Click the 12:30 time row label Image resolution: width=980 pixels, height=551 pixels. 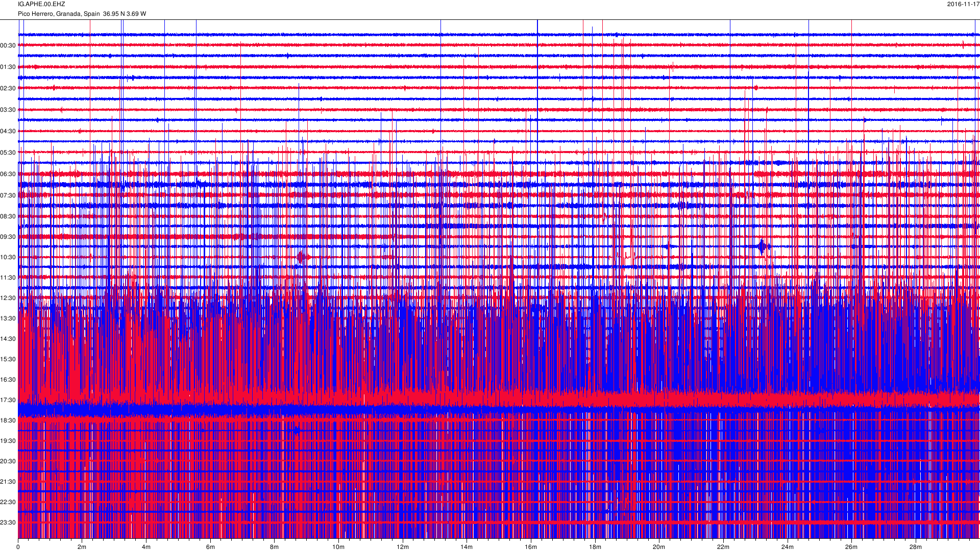8,298
